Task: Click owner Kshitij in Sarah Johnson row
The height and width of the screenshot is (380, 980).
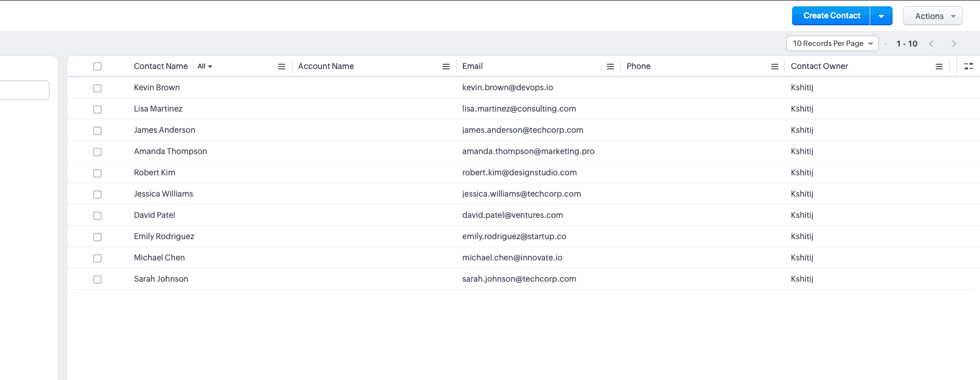Action: [x=802, y=279]
